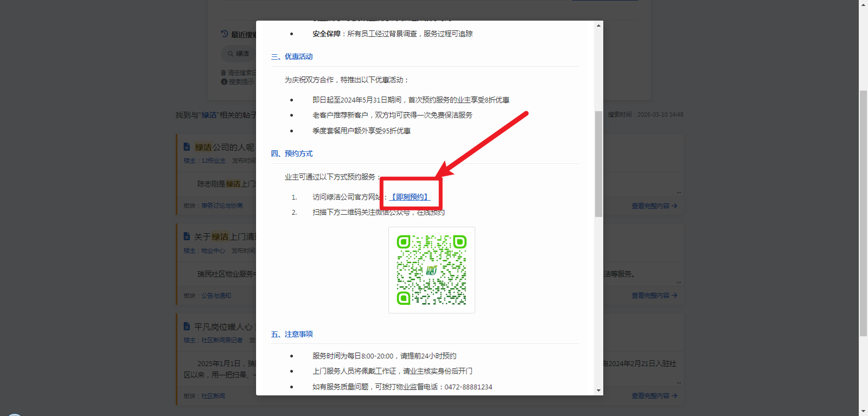Click the page scrollbar's bottom arrow
The image size is (868, 416).
pos(863,412)
